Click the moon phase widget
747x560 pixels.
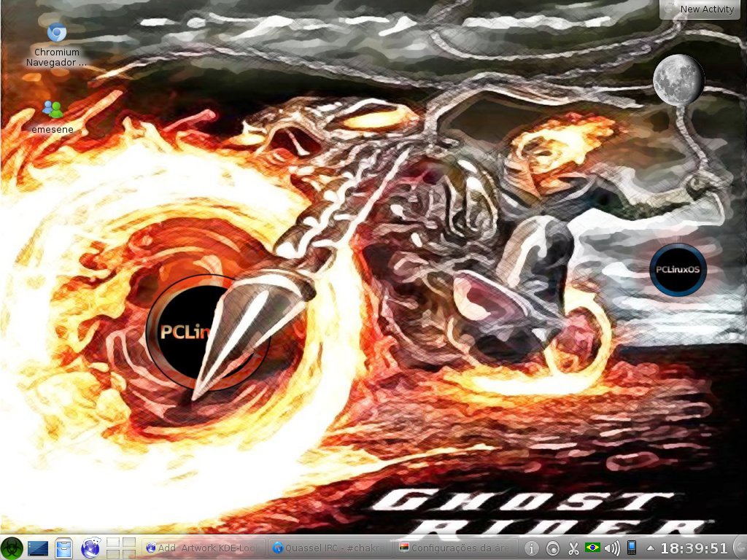tap(678, 79)
